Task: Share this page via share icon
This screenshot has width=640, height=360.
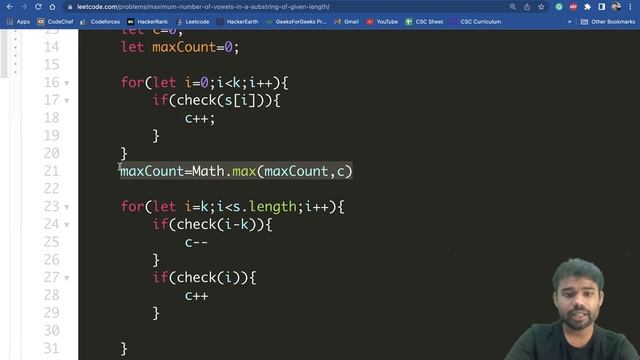Action: 527,7
